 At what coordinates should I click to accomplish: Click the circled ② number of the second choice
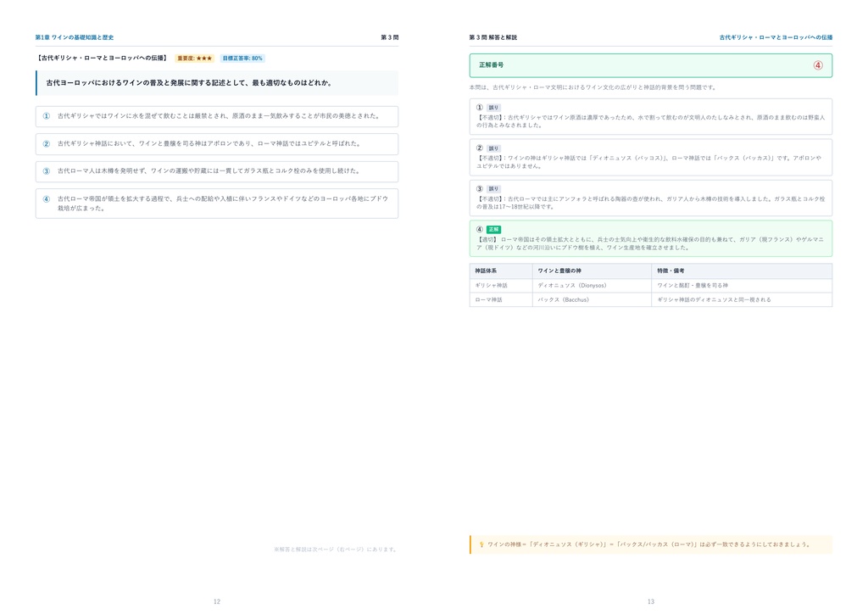(x=47, y=144)
